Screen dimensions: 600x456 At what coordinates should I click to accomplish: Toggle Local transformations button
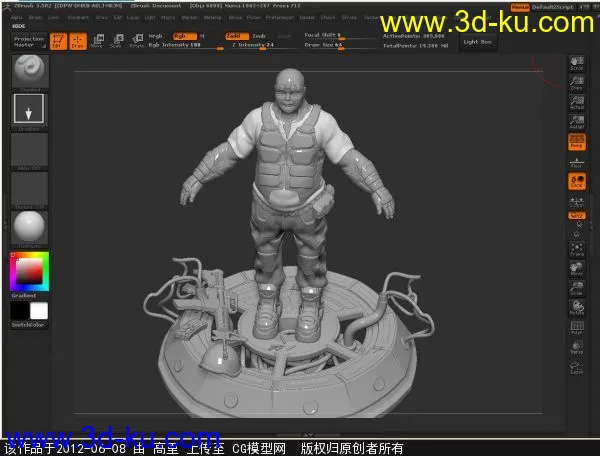(x=577, y=181)
